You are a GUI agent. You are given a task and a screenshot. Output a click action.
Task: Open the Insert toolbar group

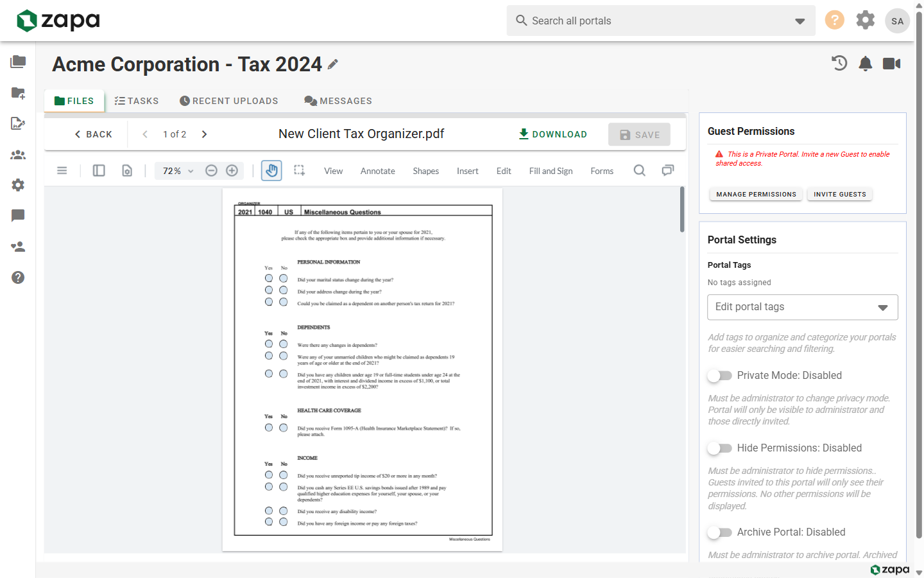[x=468, y=171]
